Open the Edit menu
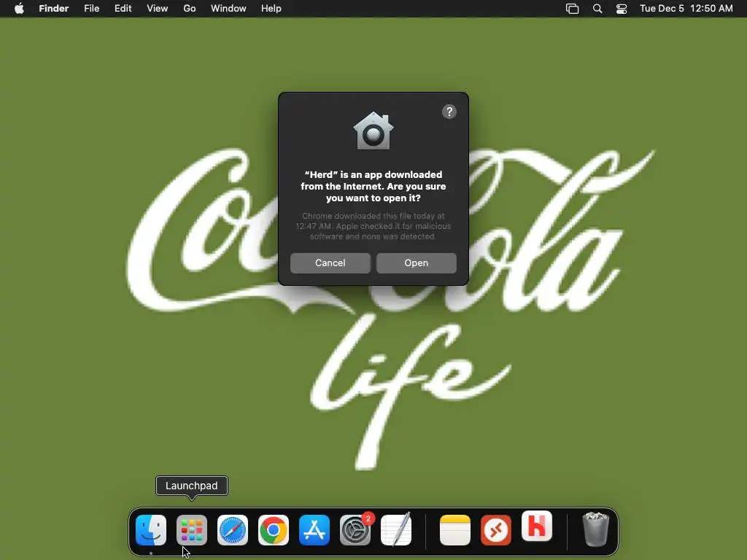 [x=123, y=9]
